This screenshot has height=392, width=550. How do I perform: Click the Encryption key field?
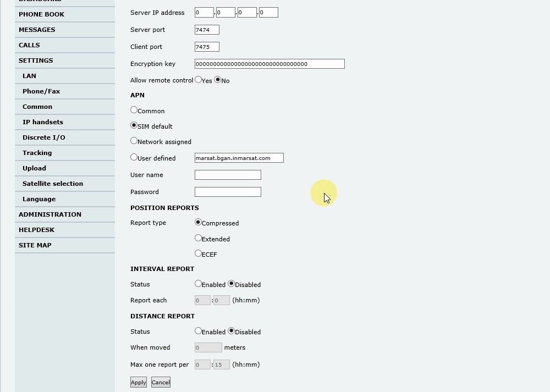pyautogui.click(x=269, y=64)
